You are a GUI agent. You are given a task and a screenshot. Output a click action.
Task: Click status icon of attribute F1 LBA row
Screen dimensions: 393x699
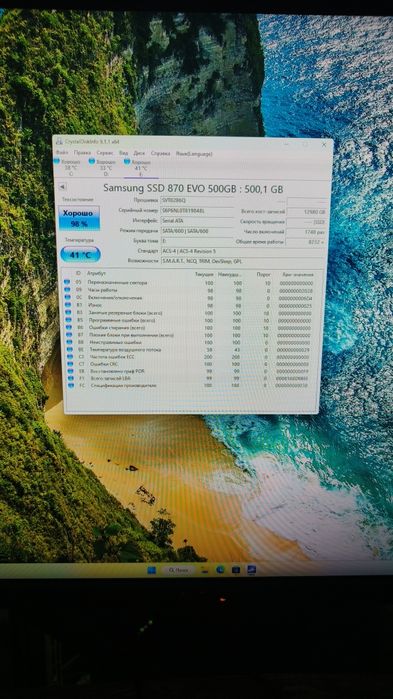(x=71, y=378)
